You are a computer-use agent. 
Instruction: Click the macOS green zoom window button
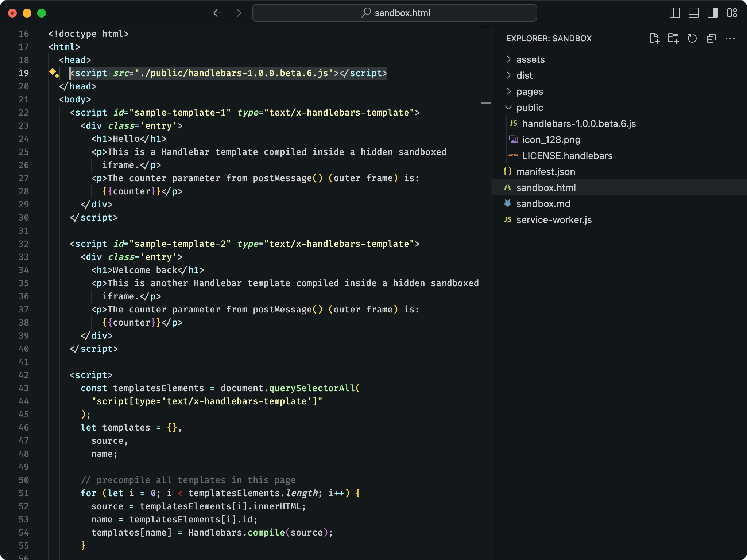point(42,13)
